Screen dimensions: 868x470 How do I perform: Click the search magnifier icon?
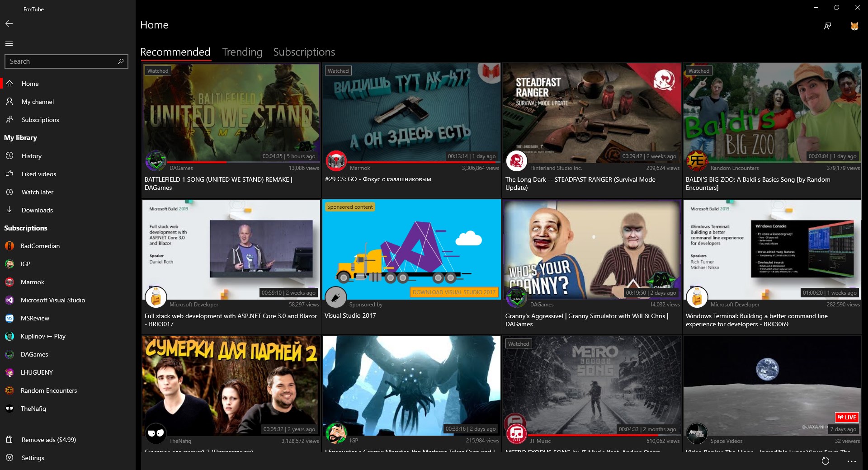(x=121, y=61)
